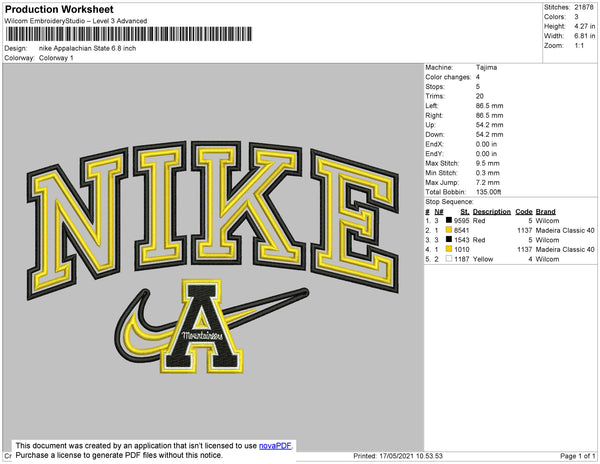The height and width of the screenshot is (464, 600).
Task: Select the Madeira Classic 40 entry in row 2
Action: coord(563,231)
